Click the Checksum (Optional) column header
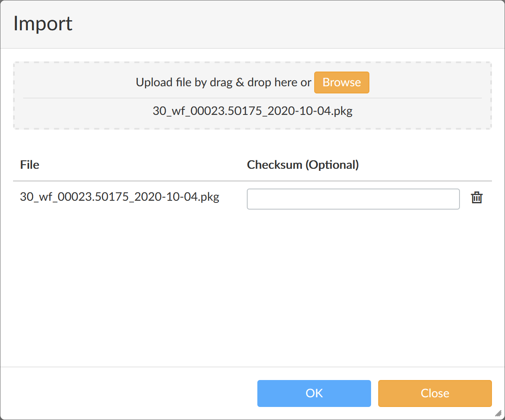The width and height of the screenshot is (505, 420). click(302, 165)
